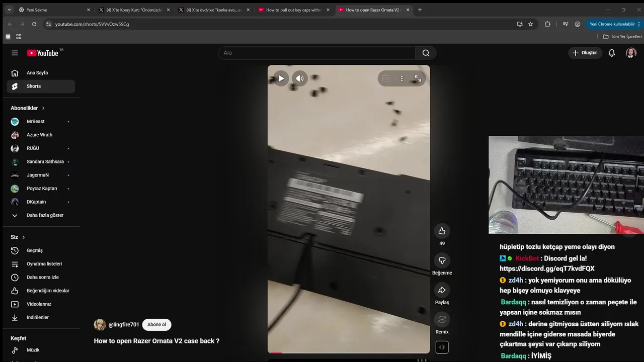This screenshot has height=362, width=644.
Task: Open RUĞU subscription channel
Action: (41, 148)
